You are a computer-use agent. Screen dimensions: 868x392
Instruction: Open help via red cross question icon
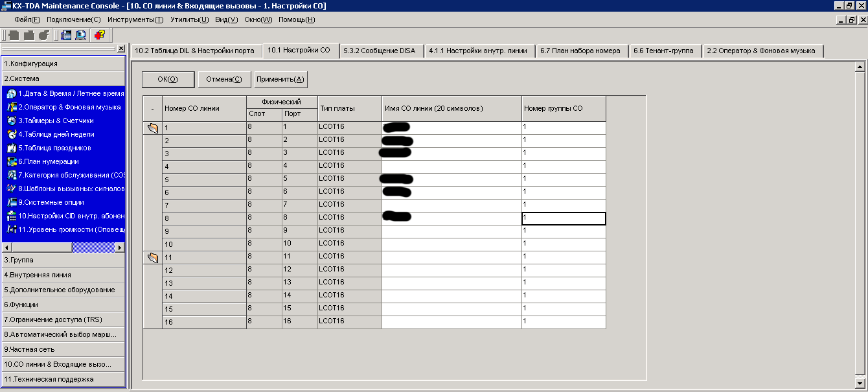coord(100,35)
